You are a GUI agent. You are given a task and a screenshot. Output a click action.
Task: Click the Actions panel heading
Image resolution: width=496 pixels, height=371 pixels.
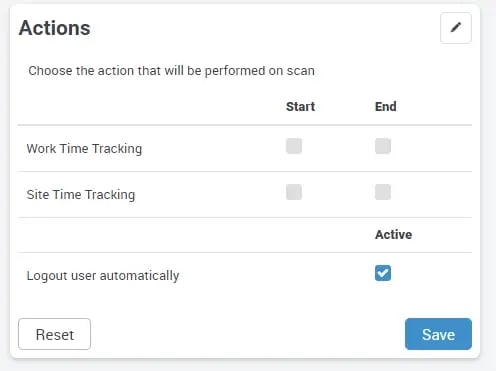[x=55, y=28]
